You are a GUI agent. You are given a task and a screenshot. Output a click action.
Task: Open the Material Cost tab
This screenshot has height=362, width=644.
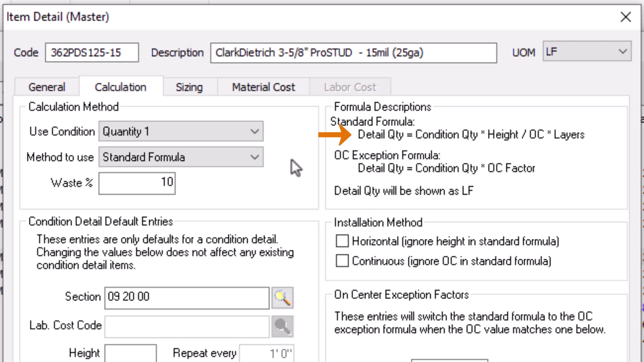[x=263, y=87]
